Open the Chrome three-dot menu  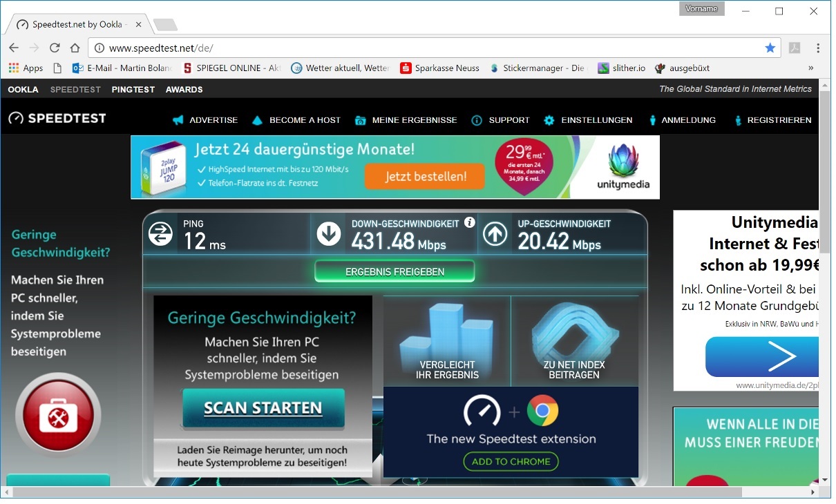point(818,48)
